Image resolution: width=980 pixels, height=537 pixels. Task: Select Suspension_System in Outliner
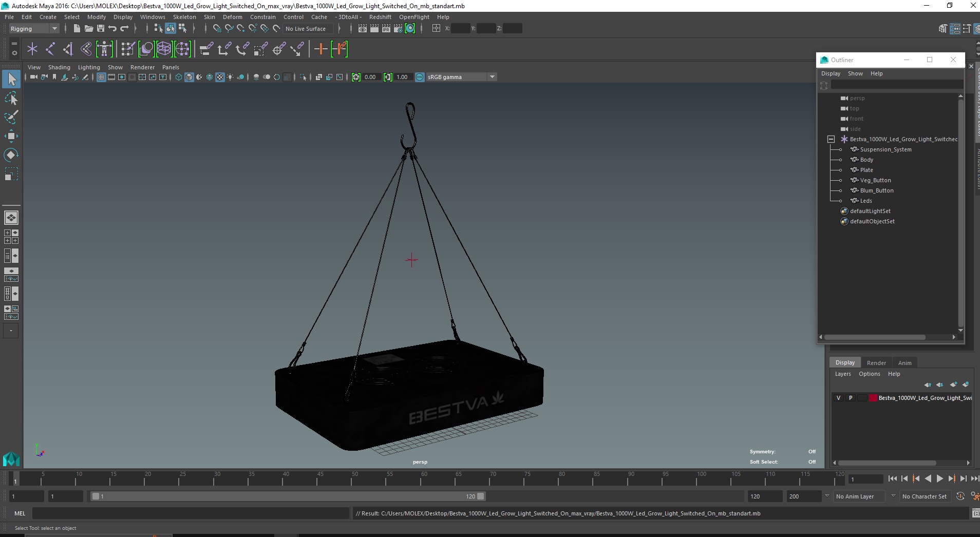[885, 149]
